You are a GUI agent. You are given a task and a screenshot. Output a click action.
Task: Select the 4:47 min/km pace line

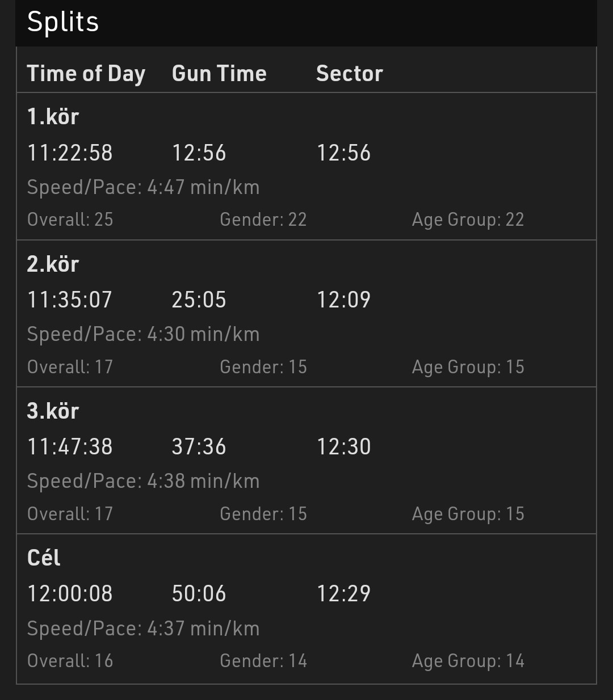tap(143, 187)
